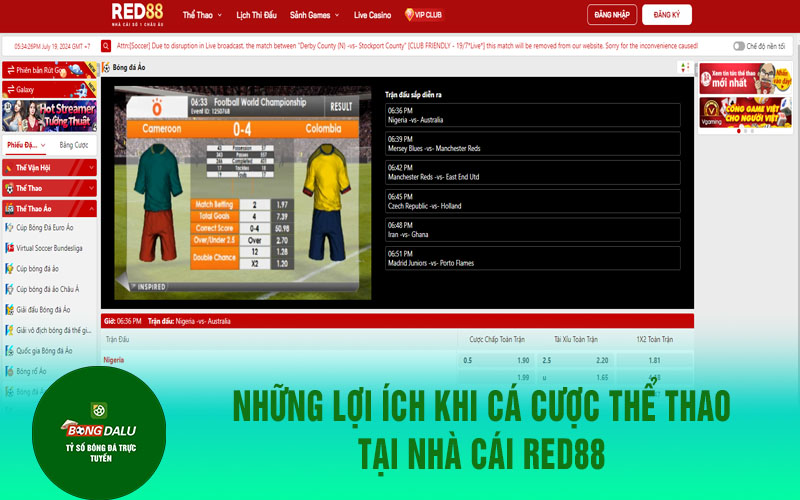Click the 05:34 PM July 19 date-time display

tap(52, 46)
